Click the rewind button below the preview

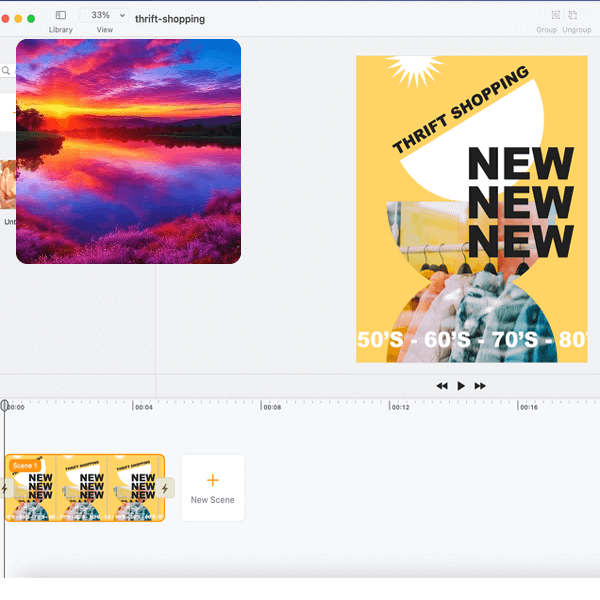click(x=442, y=386)
